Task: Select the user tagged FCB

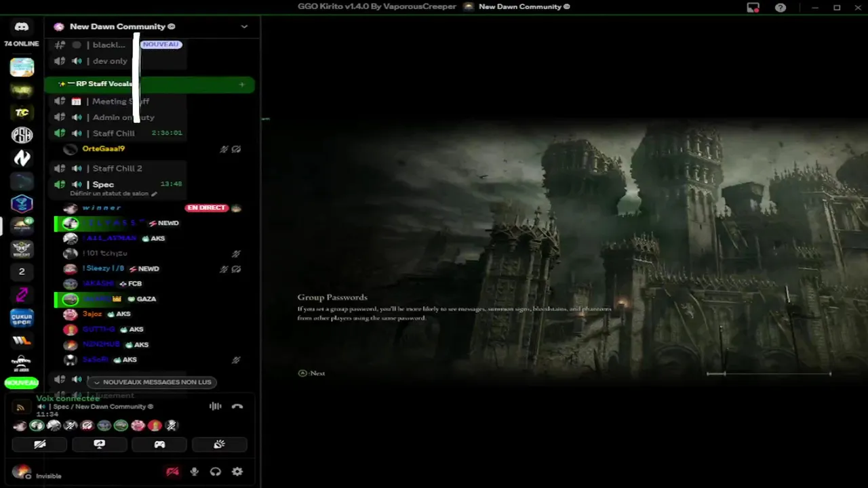Action: pyautogui.click(x=113, y=284)
